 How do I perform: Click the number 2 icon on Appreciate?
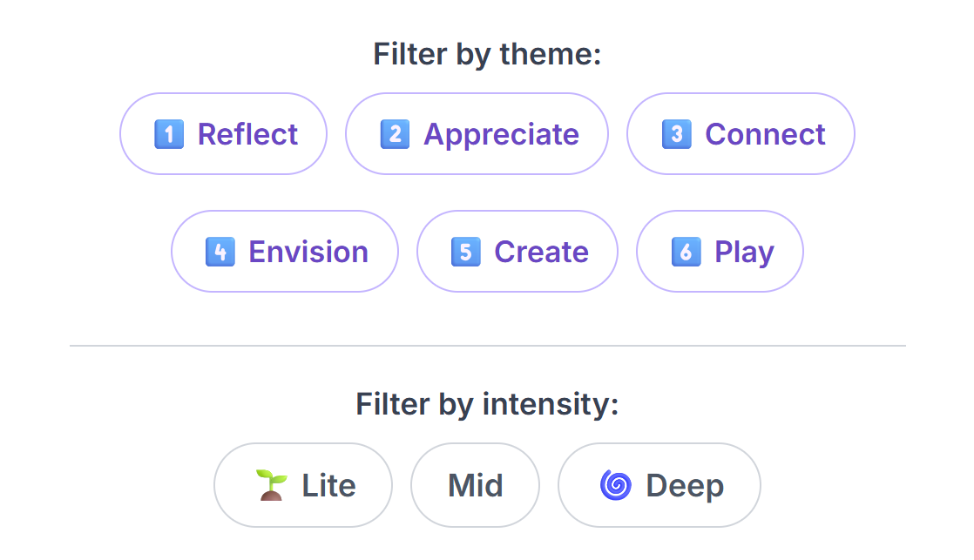coord(394,134)
